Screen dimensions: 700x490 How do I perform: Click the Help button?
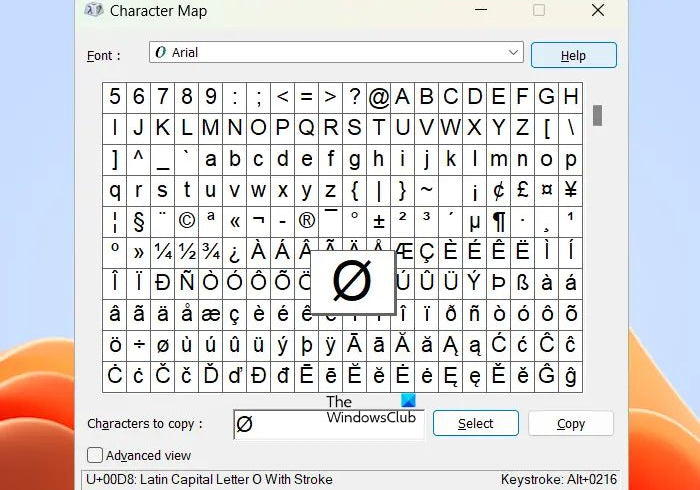pyautogui.click(x=574, y=55)
